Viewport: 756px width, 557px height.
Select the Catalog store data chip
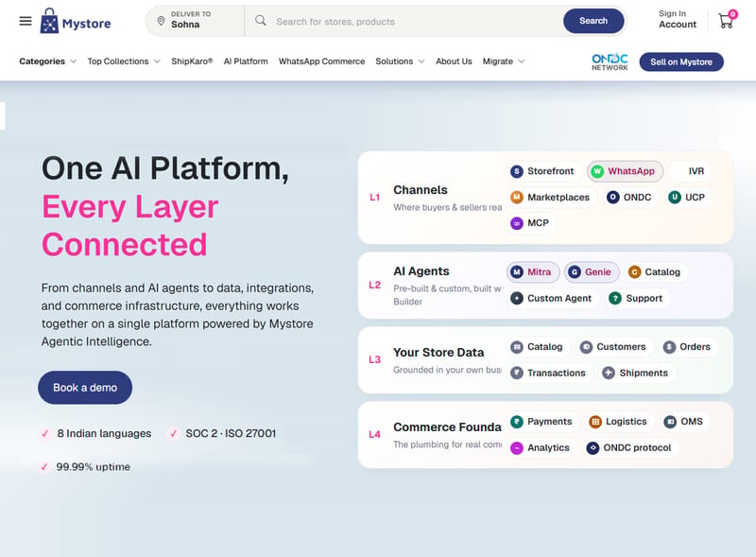click(537, 346)
